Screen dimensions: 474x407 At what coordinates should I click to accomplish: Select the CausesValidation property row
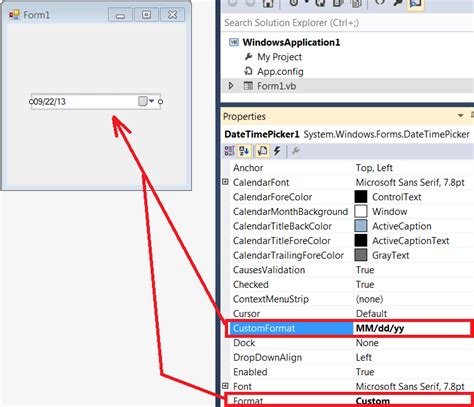coord(352,270)
